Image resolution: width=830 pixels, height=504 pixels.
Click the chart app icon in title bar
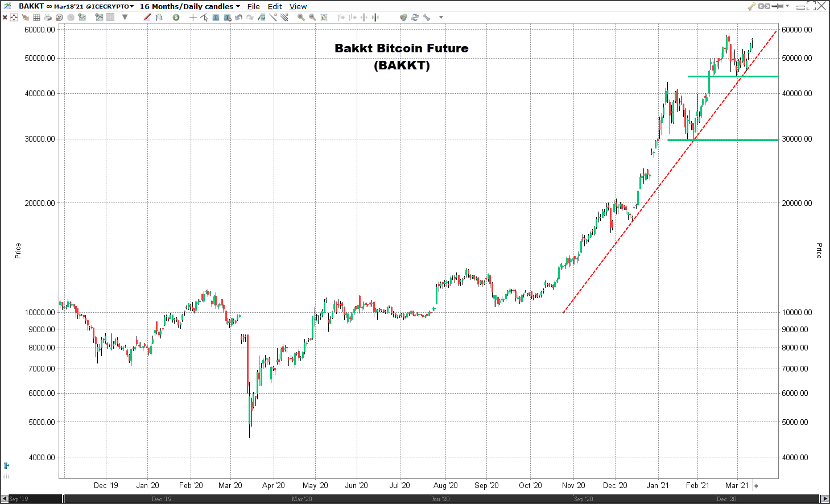7,6
